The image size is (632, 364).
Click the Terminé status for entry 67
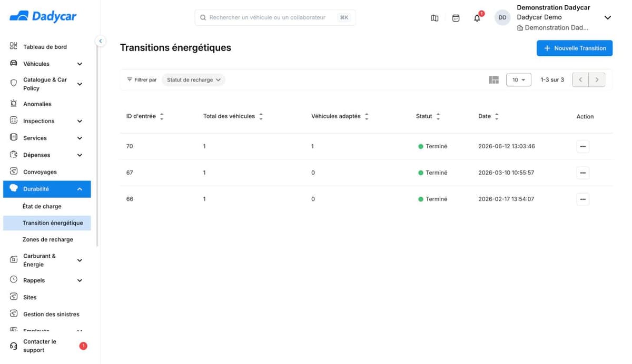[x=432, y=173]
